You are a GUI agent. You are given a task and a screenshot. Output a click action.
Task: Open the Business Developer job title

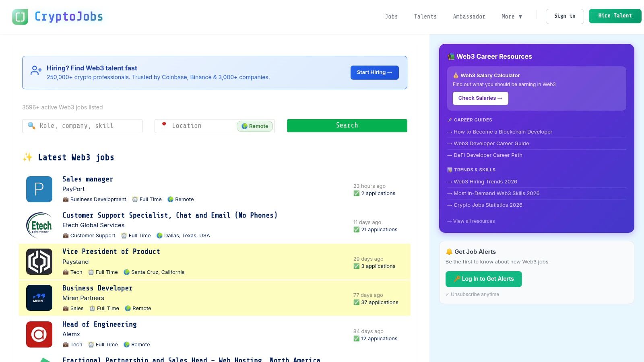point(97,288)
